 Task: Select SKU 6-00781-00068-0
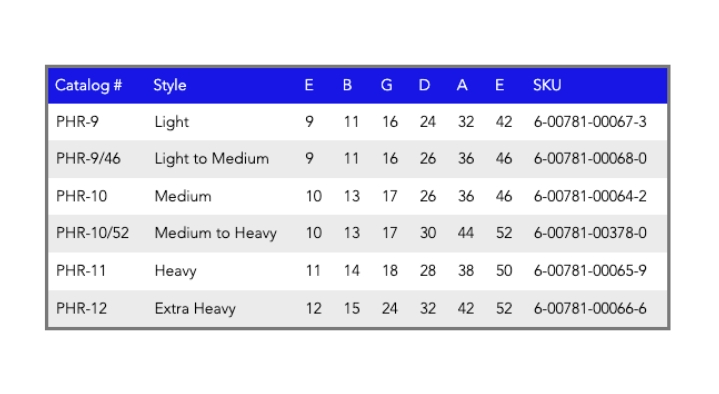(x=590, y=159)
